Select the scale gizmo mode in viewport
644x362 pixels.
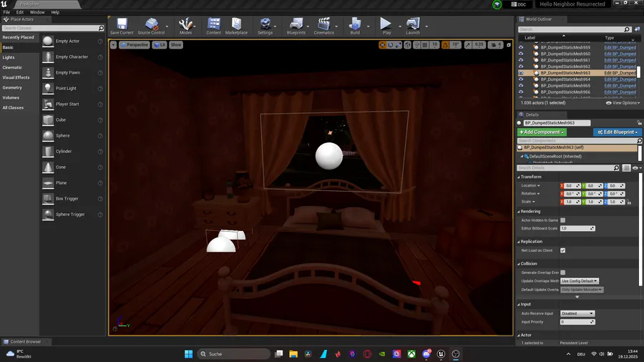coord(398,45)
